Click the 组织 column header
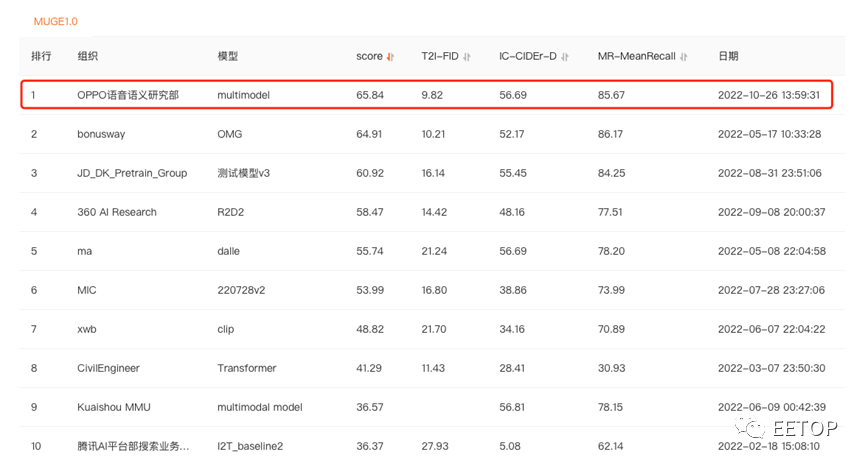The height and width of the screenshot is (463, 865). [88, 56]
